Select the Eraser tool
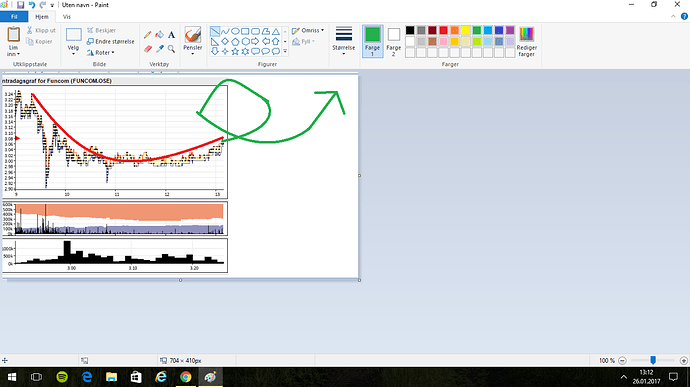 point(147,48)
